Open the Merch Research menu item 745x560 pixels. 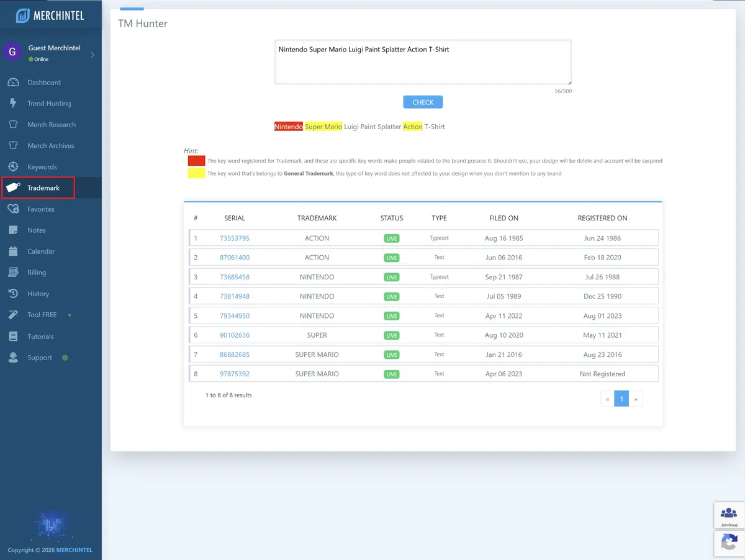point(51,125)
